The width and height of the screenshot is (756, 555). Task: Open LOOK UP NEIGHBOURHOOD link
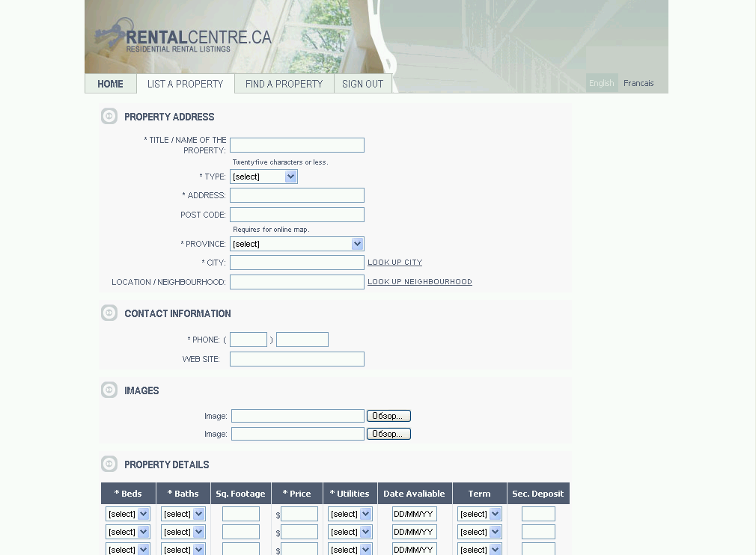click(419, 281)
